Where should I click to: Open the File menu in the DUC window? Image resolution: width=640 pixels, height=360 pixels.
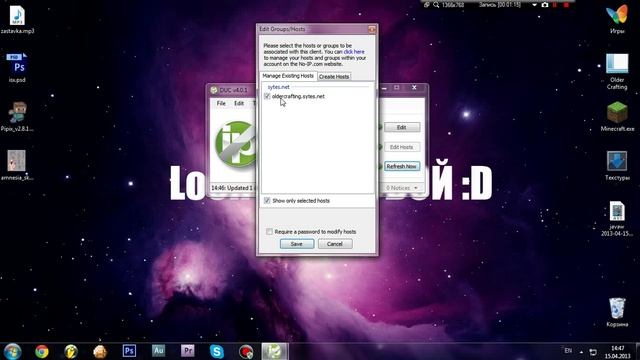(x=221, y=103)
